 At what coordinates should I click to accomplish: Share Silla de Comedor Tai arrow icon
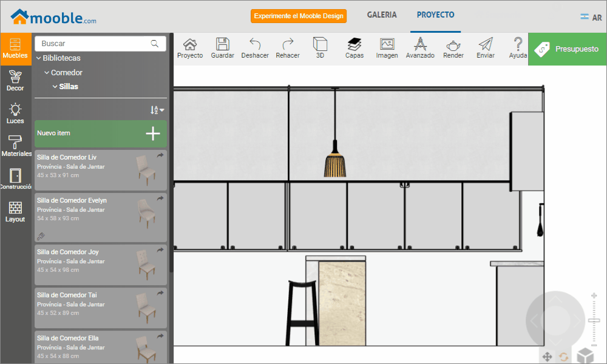click(x=160, y=293)
